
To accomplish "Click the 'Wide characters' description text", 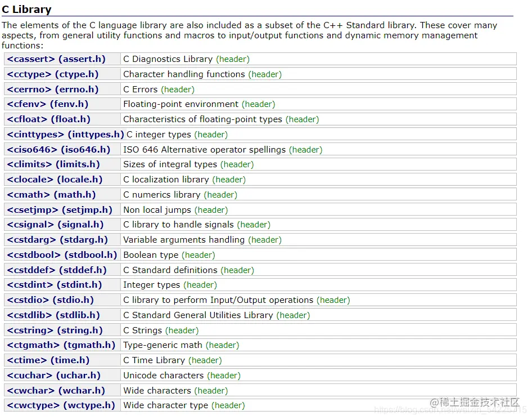I will point(157,391).
